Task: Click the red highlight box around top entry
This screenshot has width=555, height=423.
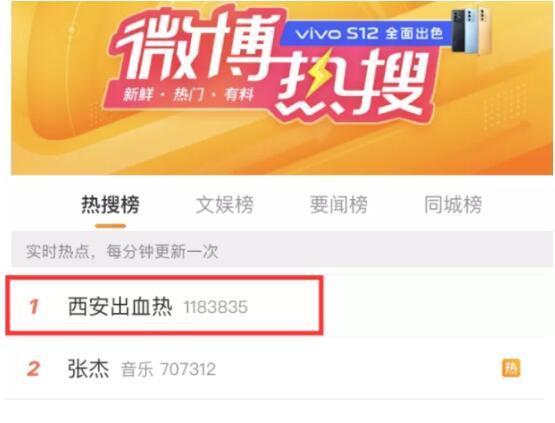Action: coord(165,305)
